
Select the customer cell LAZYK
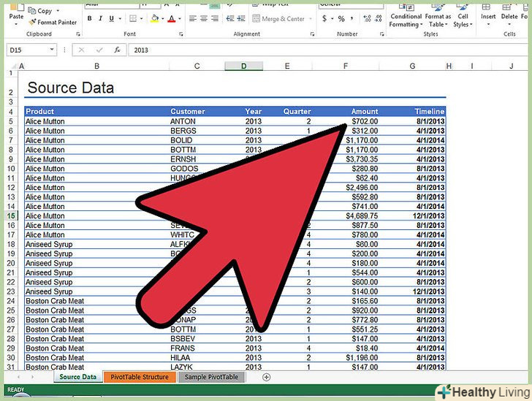(197, 367)
